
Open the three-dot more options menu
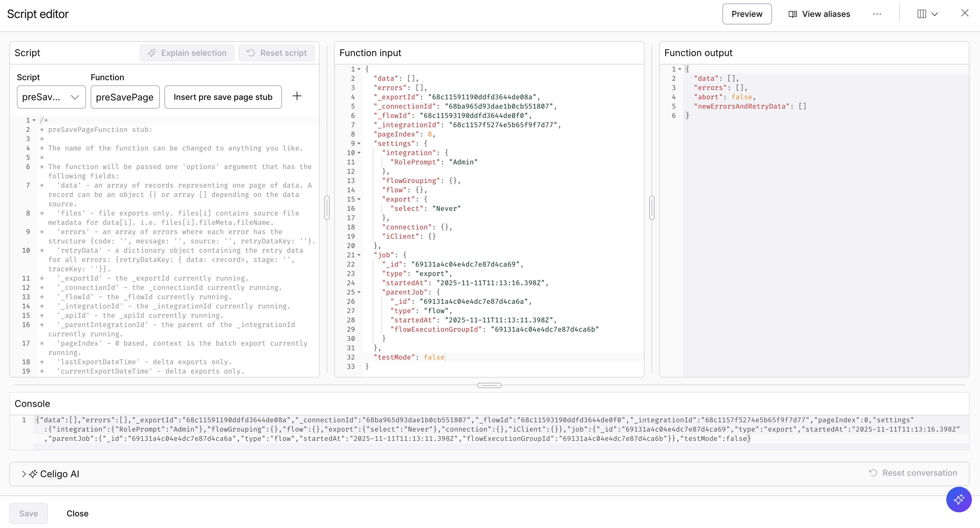pyautogui.click(x=877, y=14)
